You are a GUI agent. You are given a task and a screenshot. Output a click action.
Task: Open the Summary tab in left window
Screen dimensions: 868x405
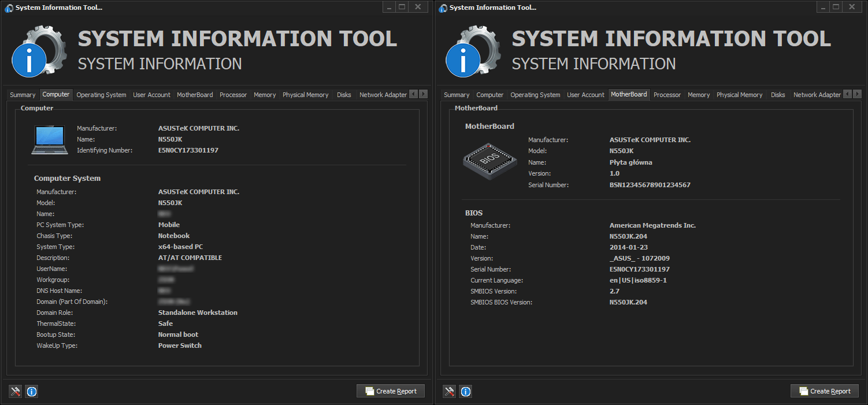(x=23, y=95)
